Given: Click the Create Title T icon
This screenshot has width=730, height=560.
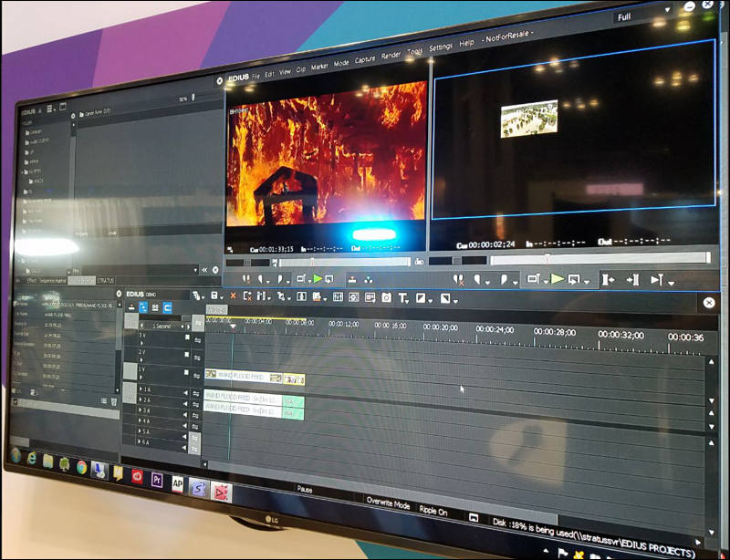Looking at the screenshot, I should (401, 298).
